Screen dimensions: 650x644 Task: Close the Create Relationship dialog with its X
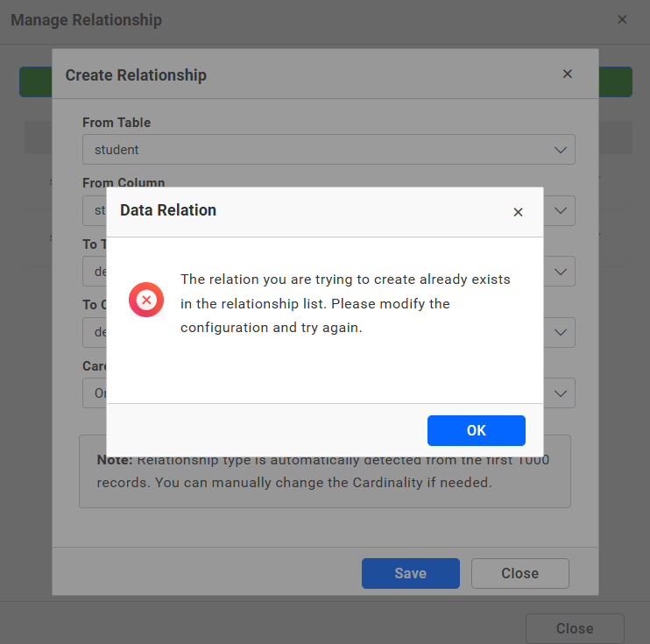tap(568, 74)
